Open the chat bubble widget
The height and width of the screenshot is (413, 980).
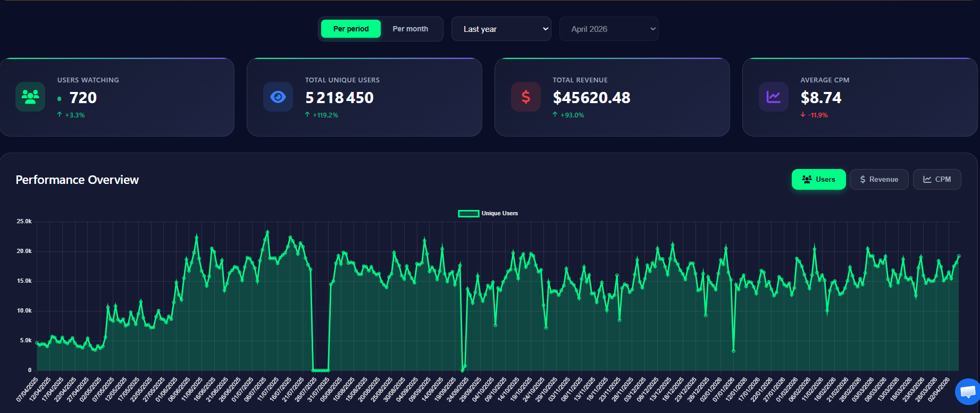[968, 392]
